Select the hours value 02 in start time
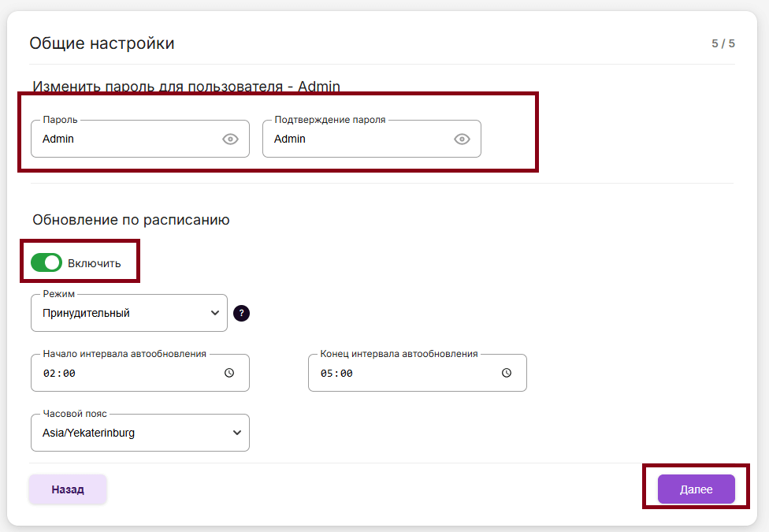 pyautogui.click(x=49, y=374)
